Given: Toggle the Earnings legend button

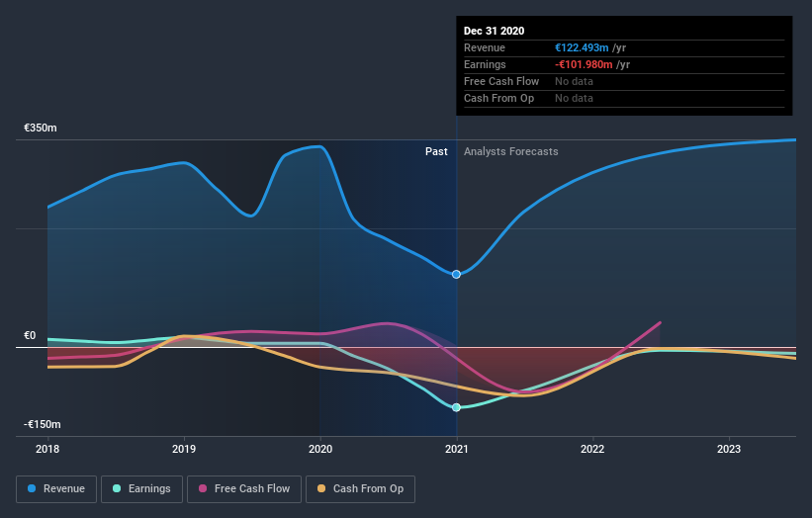Looking at the screenshot, I should [141, 489].
